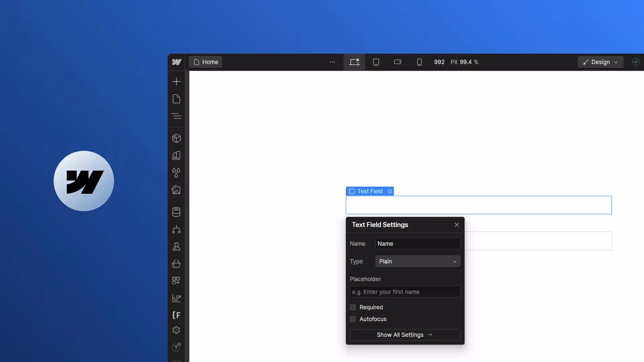Close the Text Field Settings popup

click(x=457, y=225)
